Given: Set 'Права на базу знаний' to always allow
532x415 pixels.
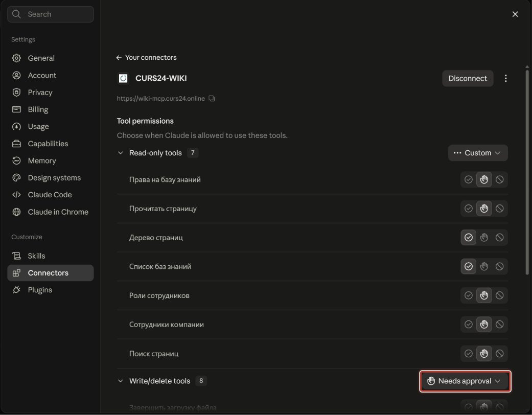Looking at the screenshot, I should pyautogui.click(x=468, y=179).
